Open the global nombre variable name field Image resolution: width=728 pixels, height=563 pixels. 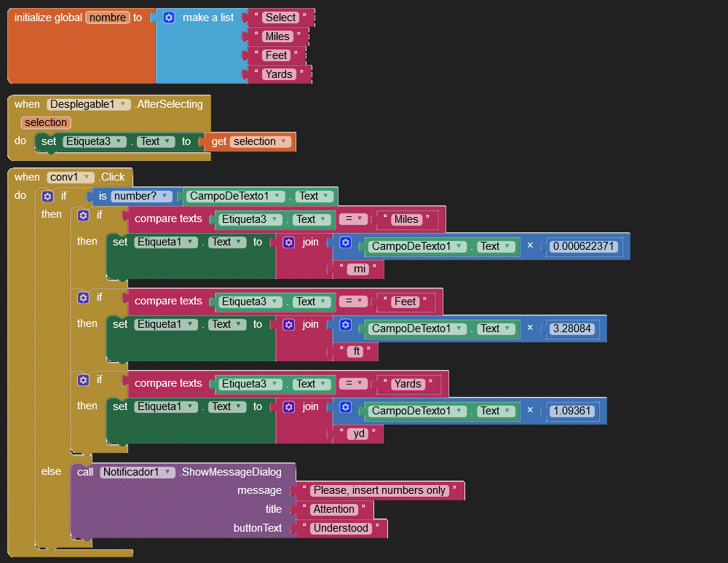pyautogui.click(x=107, y=17)
